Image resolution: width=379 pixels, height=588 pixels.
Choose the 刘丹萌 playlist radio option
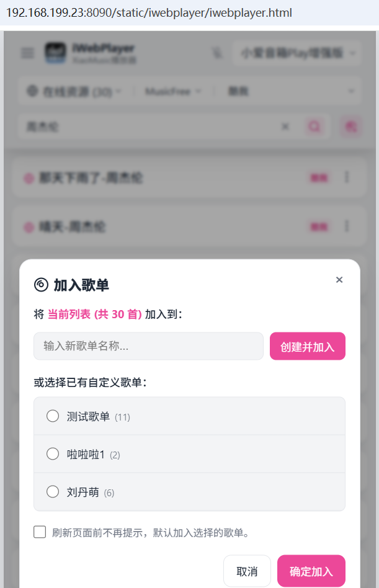coord(53,492)
